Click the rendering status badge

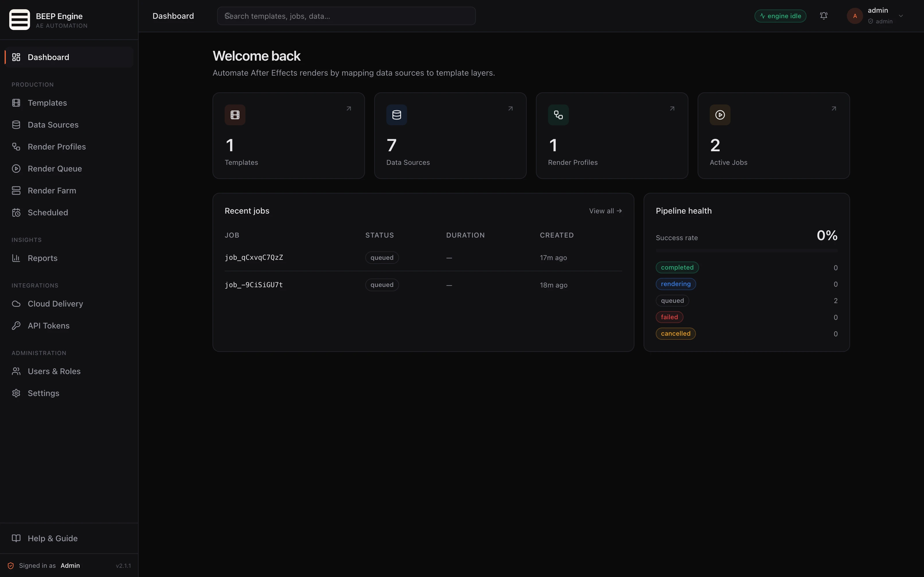point(676,284)
